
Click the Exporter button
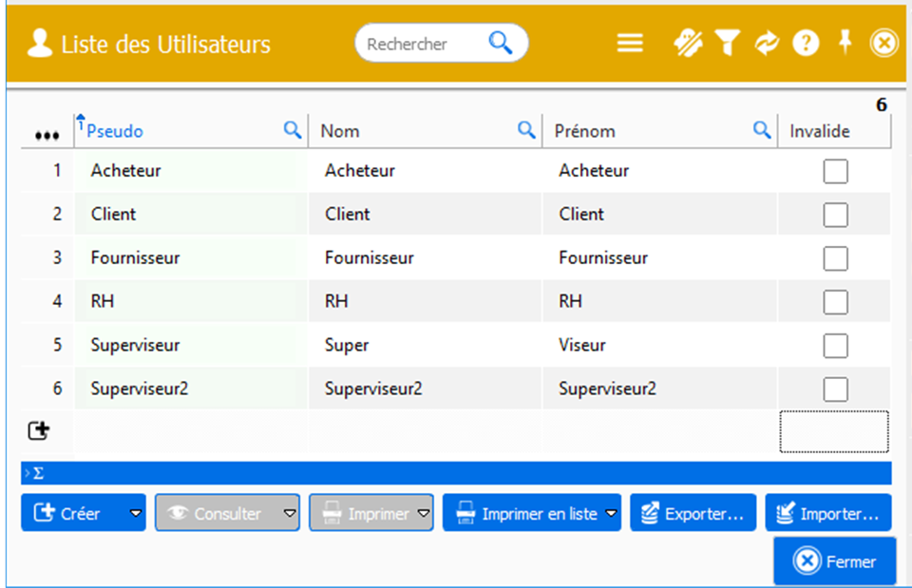(693, 513)
